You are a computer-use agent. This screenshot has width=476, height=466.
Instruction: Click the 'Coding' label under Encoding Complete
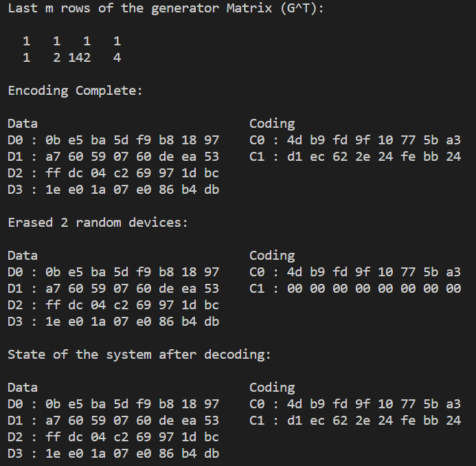272,124
